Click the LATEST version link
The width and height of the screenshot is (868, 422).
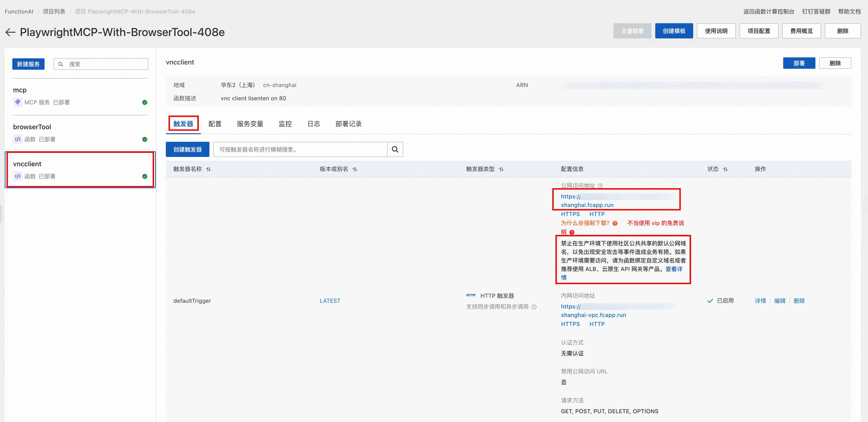pos(330,301)
